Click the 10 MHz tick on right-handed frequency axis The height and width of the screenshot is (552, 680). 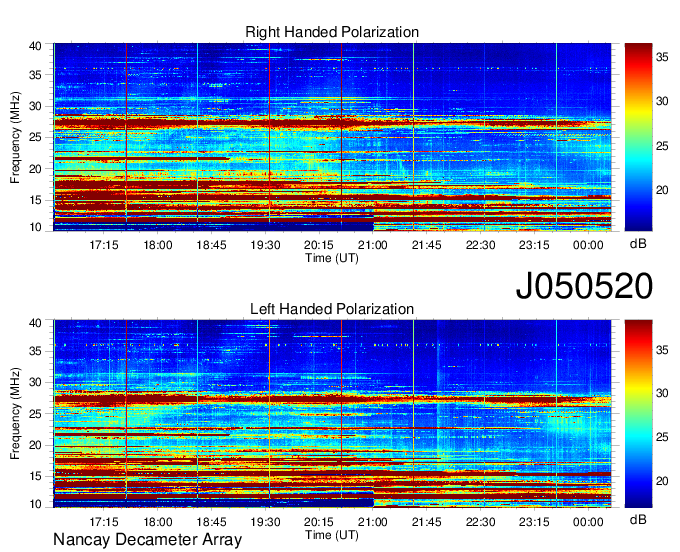click(35, 227)
